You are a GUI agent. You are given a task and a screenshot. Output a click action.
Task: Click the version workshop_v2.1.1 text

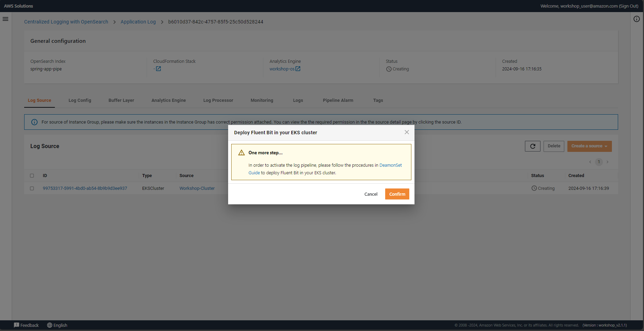pyautogui.click(x=605, y=325)
